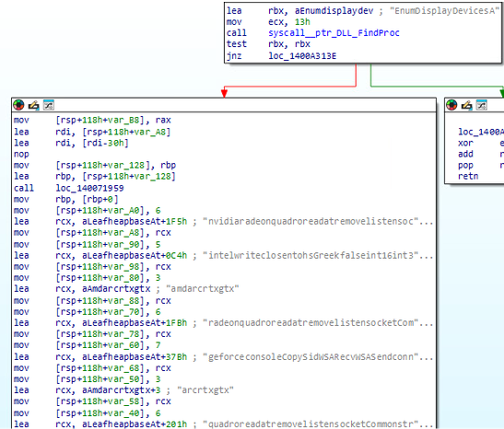Click the retn instruction in the right node
Viewport: 504px width, 429px height.
coord(468,177)
